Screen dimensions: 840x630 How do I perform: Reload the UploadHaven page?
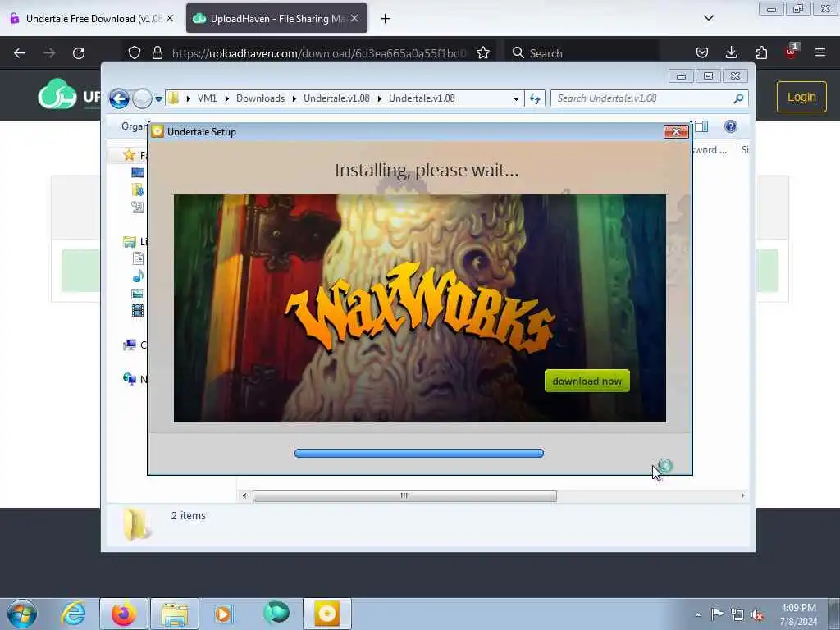[x=79, y=52]
